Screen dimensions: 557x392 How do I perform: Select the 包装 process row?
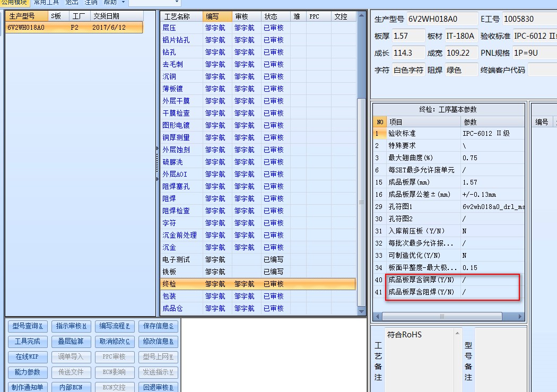[258, 296]
